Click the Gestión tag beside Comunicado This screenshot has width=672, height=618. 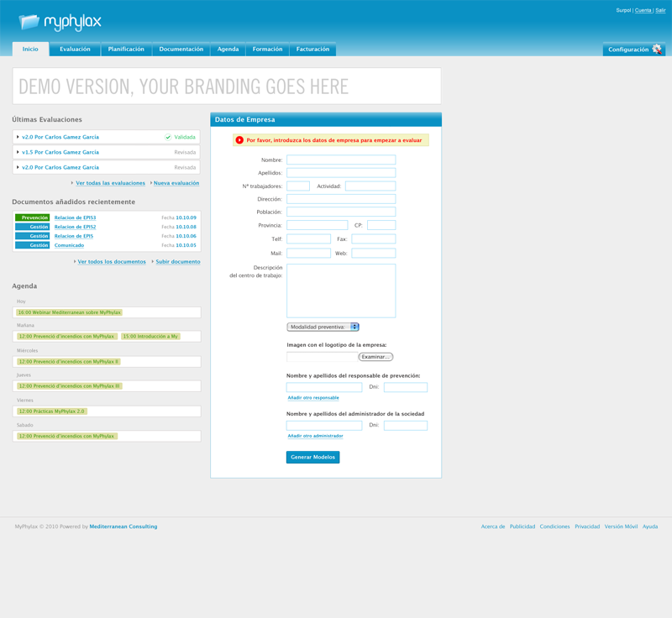tap(33, 245)
